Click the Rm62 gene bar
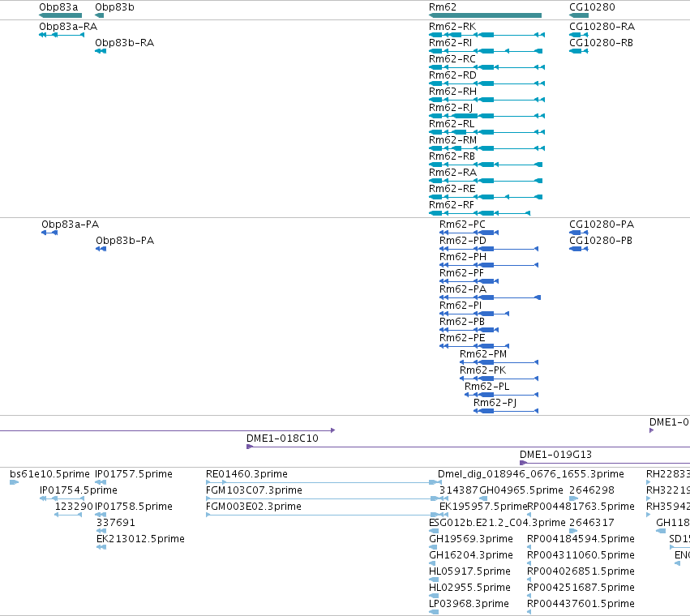This screenshot has height=616, width=690. coord(486,15)
